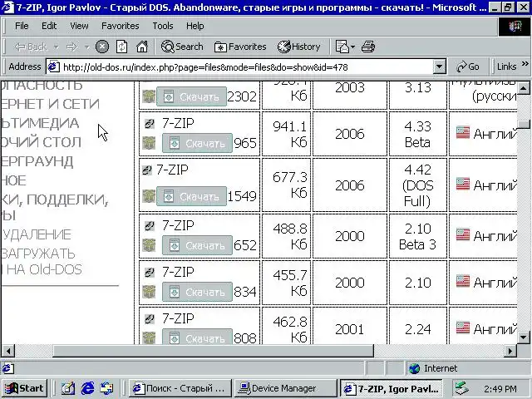This screenshot has width=532, height=399.
Task: Click the archive icon in 941.1 Кб row
Action: (x=149, y=143)
